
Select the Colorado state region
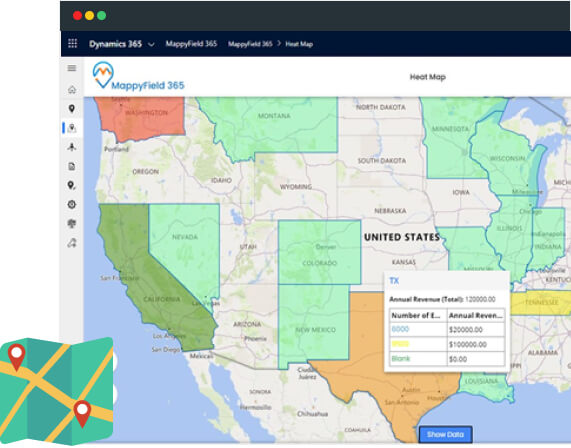(319, 252)
